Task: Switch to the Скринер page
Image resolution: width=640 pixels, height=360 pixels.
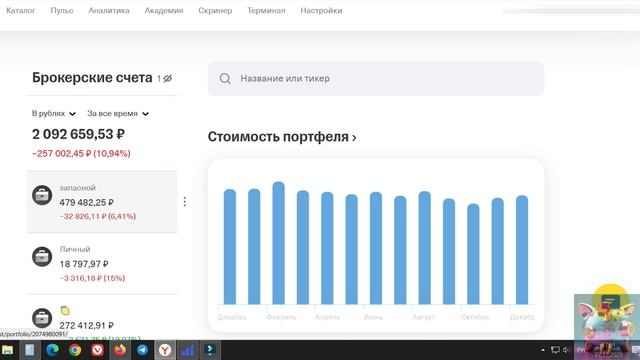Action: [x=215, y=11]
